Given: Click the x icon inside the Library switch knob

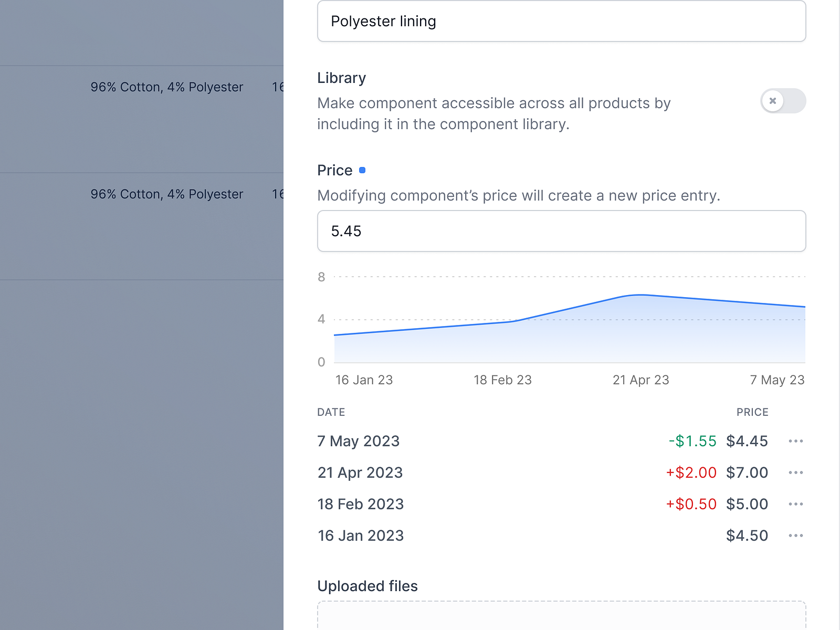Looking at the screenshot, I should pos(772,101).
